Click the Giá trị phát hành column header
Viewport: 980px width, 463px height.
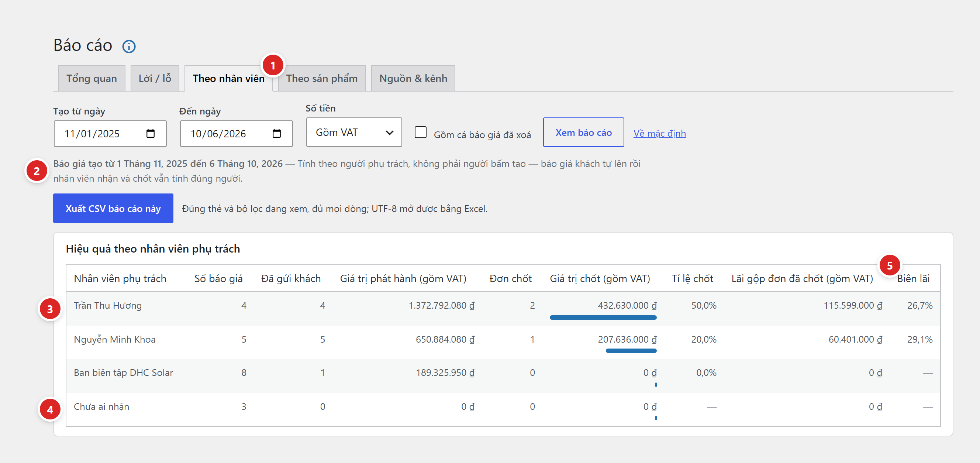403,278
